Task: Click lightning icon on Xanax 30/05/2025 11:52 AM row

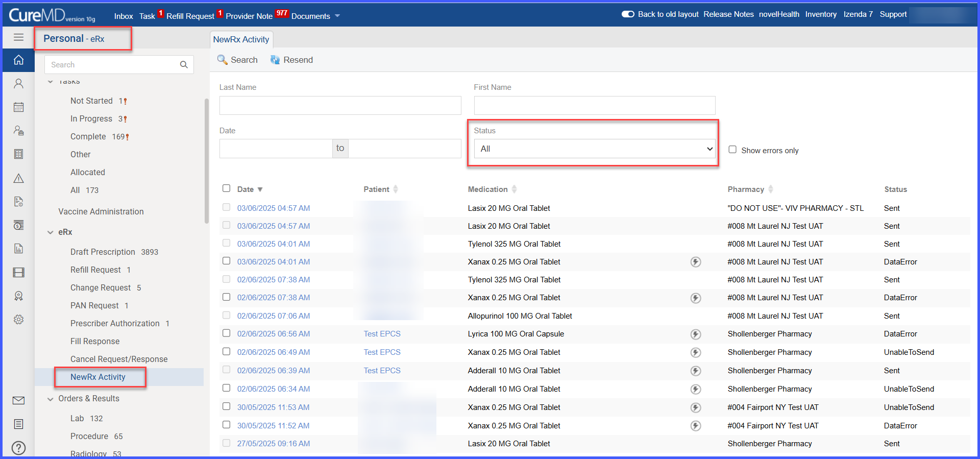Action: 696,426
